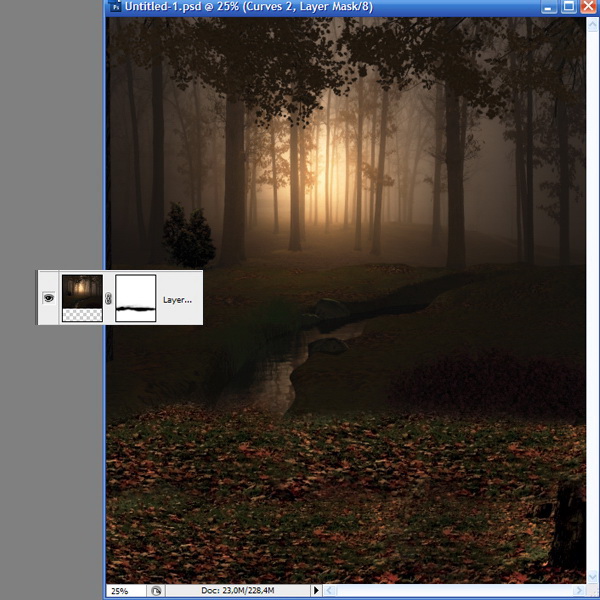600x600 pixels.
Task: Minimize the Untitled-1.psd document window
Action: coord(549,7)
